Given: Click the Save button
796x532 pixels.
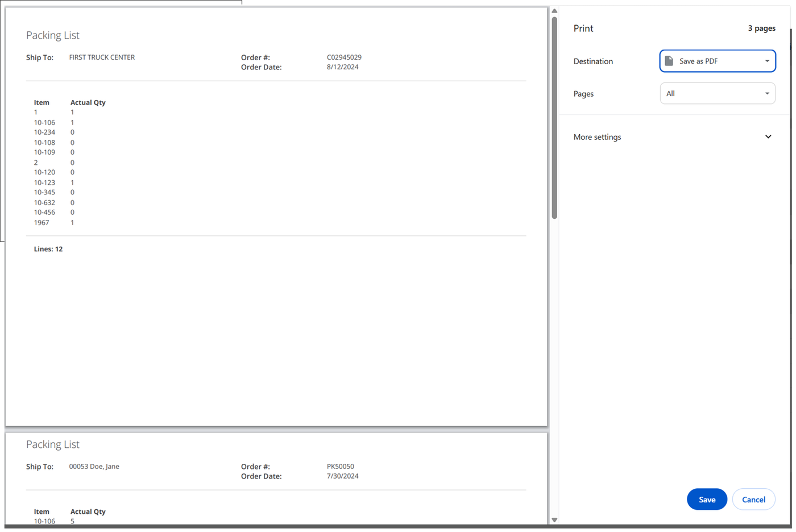Looking at the screenshot, I should pyautogui.click(x=706, y=499).
